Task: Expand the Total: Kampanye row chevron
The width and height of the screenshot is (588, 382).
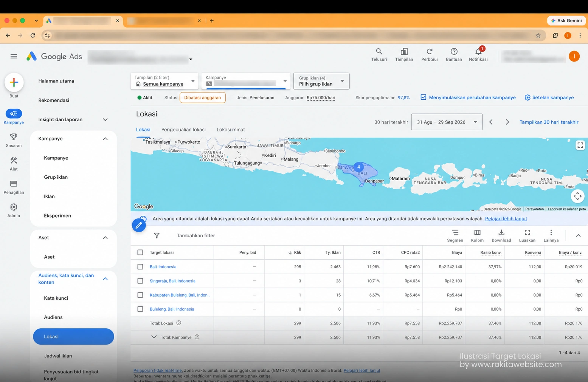Action: coord(154,337)
